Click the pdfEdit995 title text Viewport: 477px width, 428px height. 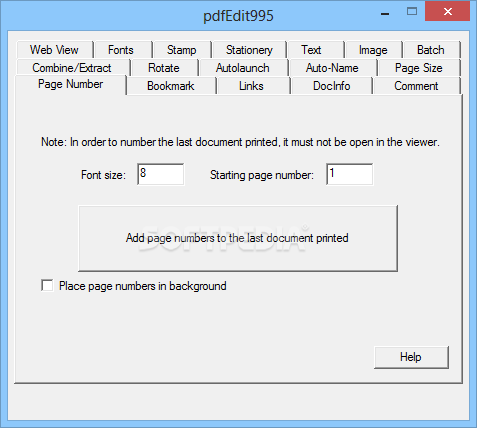[x=238, y=16]
